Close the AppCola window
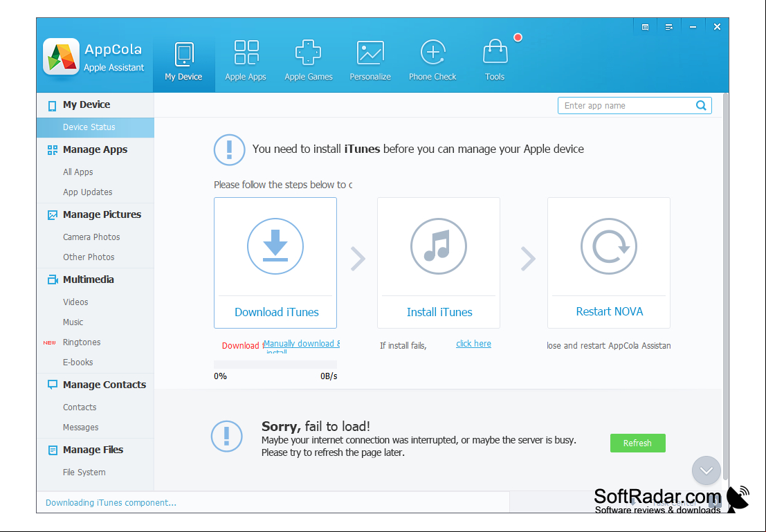Viewport: 766px width, 532px height. click(x=717, y=27)
